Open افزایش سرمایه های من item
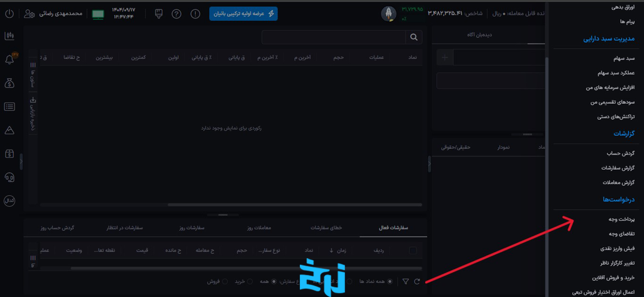The height and width of the screenshot is (297, 644). (610, 87)
